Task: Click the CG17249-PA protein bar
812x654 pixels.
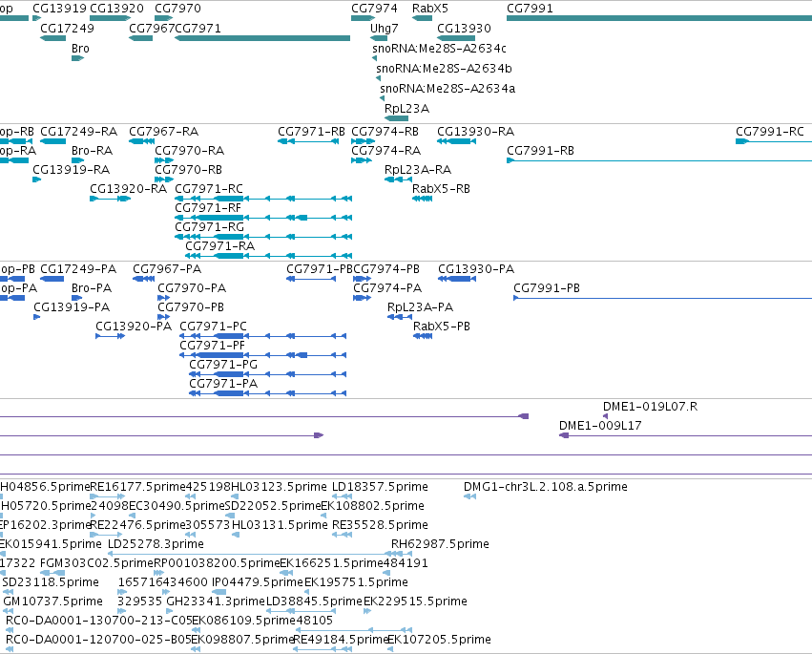Action: point(52,279)
